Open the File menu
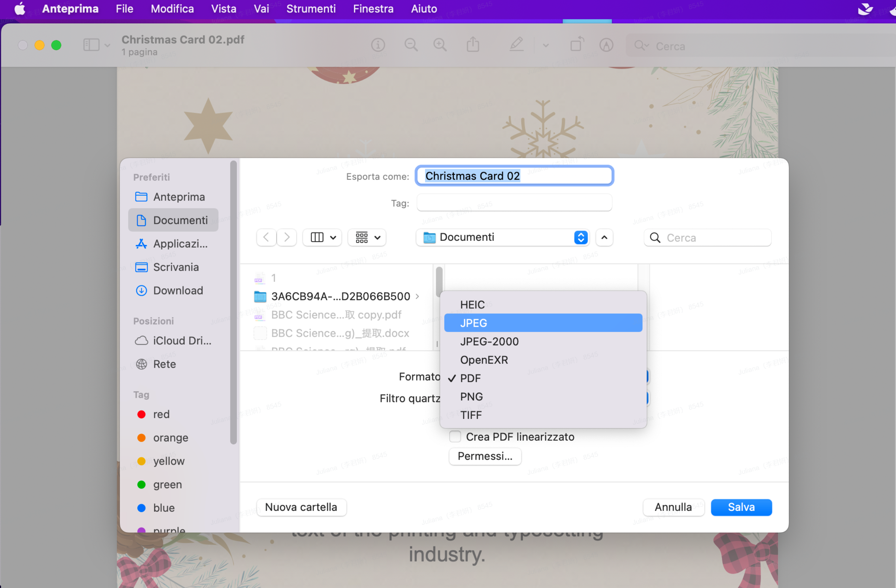Screen dimensions: 896x588 click(x=124, y=8)
